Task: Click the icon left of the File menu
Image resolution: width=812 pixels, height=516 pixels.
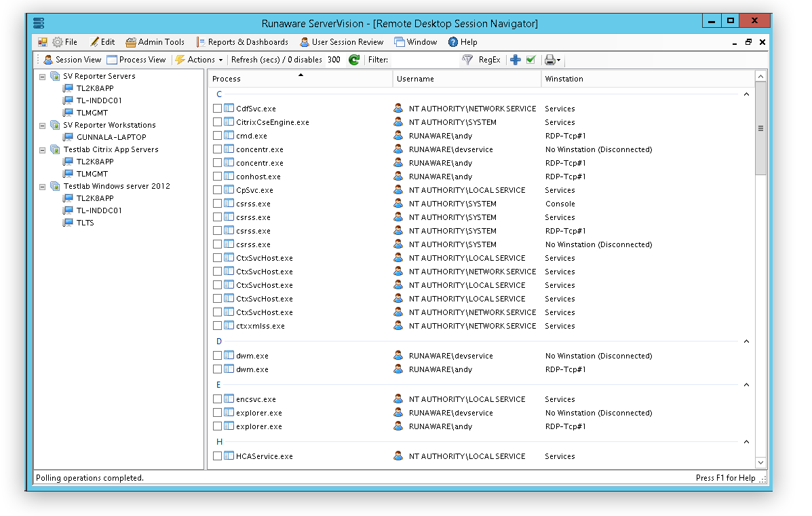Action: [x=43, y=42]
